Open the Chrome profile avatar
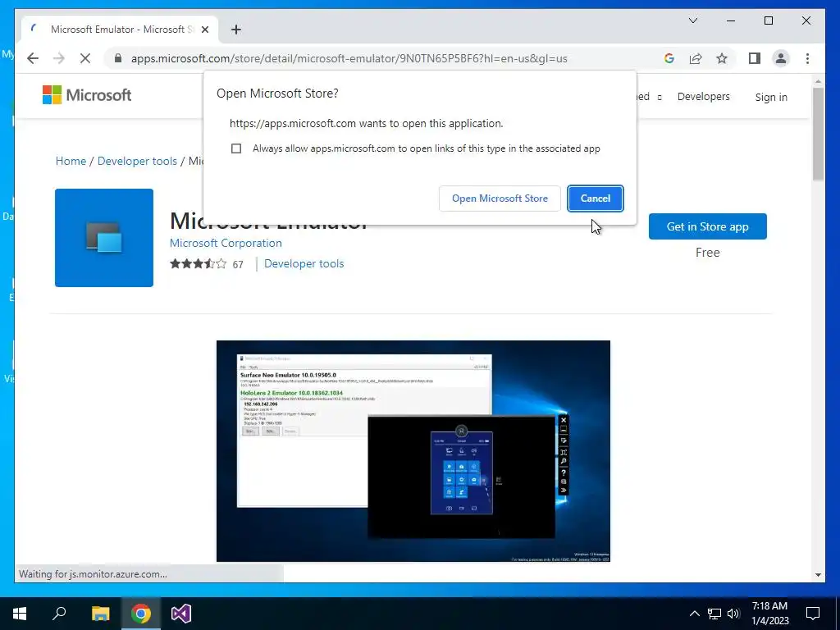This screenshot has height=630, width=840. click(781, 58)
